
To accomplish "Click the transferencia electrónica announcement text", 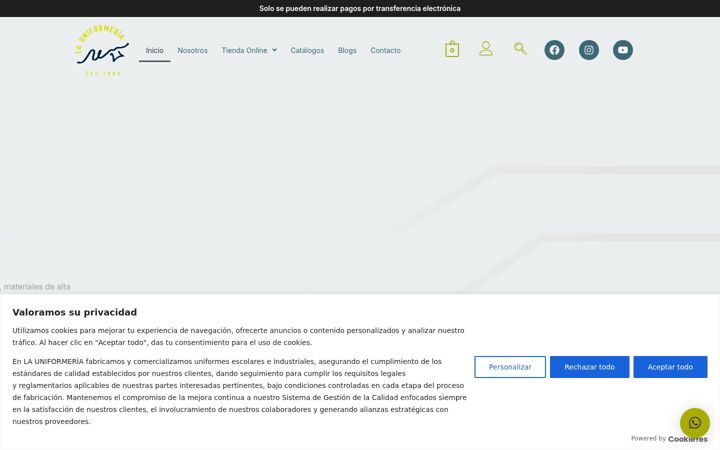I will [360, 8].
